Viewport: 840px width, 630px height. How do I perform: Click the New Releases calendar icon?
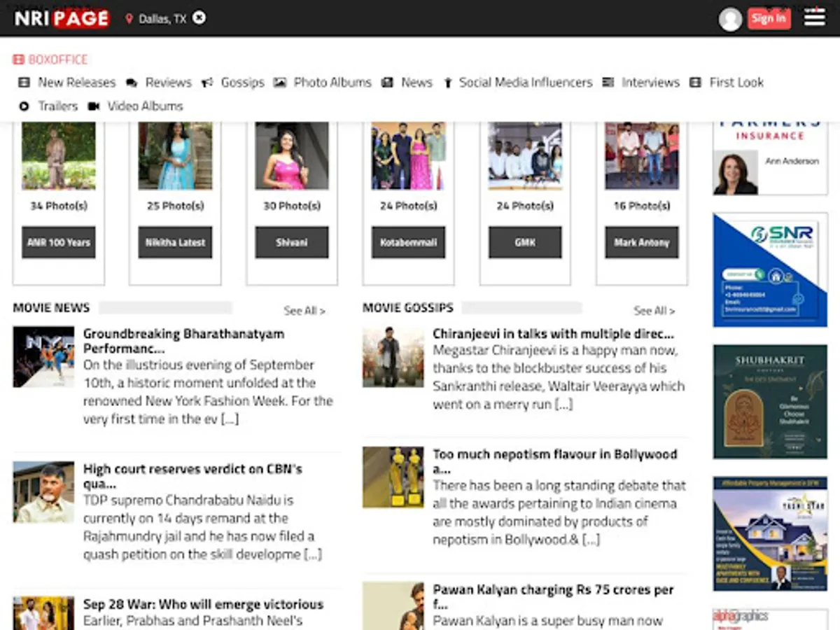point(24,83)
